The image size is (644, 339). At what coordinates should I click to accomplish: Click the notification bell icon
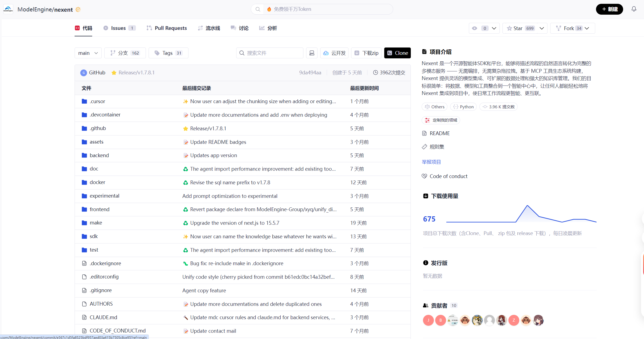(634, 9)
